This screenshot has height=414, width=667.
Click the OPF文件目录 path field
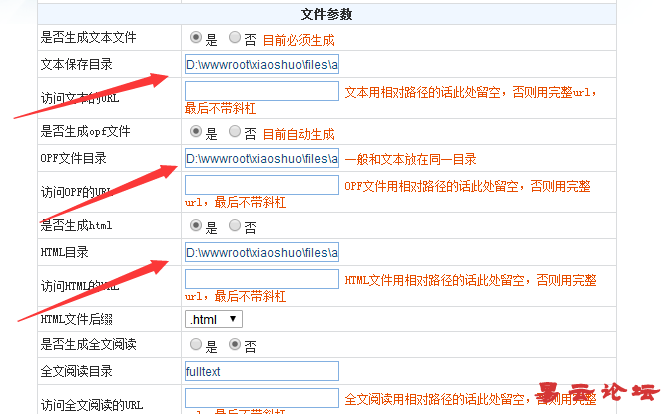pyautogui.click(x=262, y=158)
